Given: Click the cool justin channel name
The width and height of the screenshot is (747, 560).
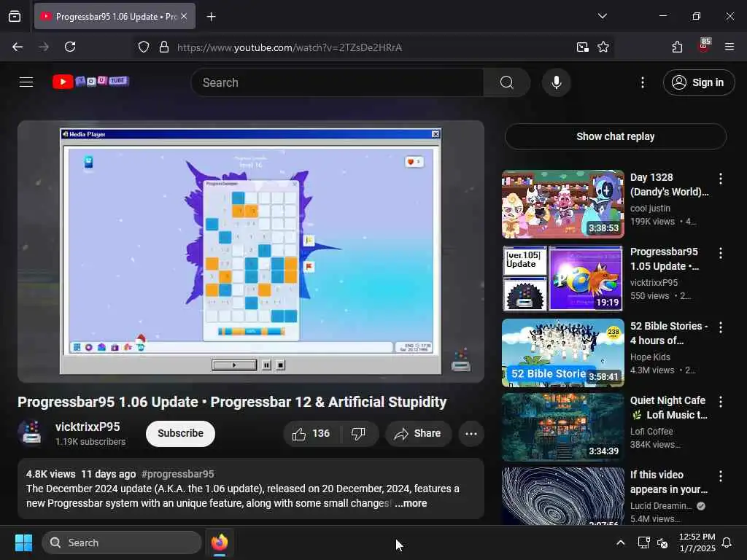Looking at the screenshot, I should [650, 208].
